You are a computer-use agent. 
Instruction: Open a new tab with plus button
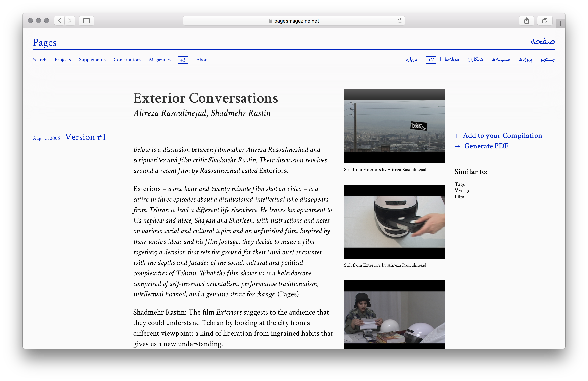tap(560, 24)
